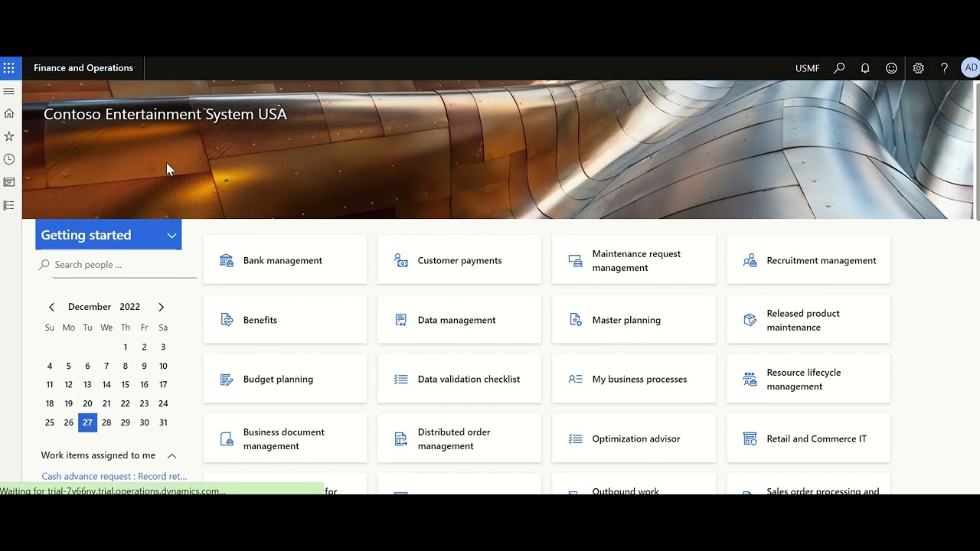Open the Retail and Commerce IT tile

[x=808, y=439]
